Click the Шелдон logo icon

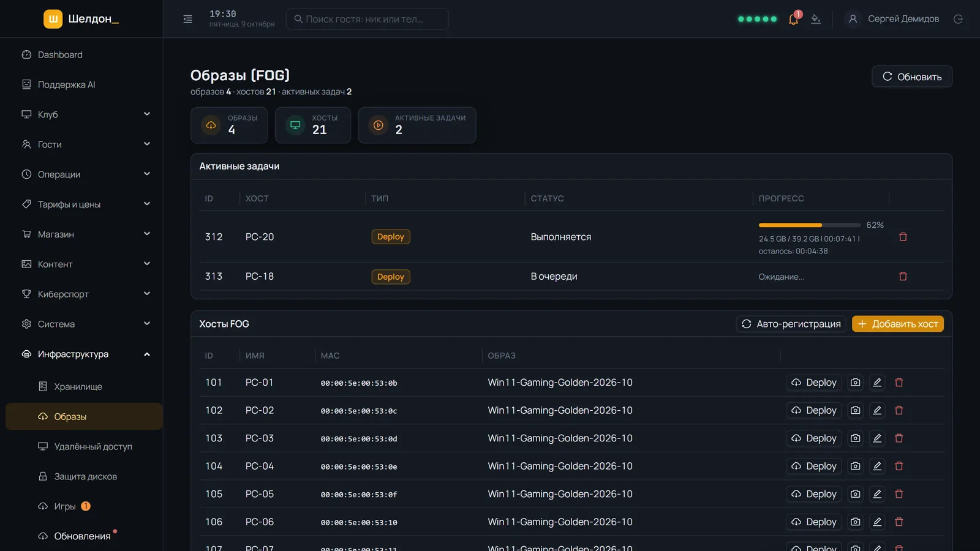click(53, 19)
